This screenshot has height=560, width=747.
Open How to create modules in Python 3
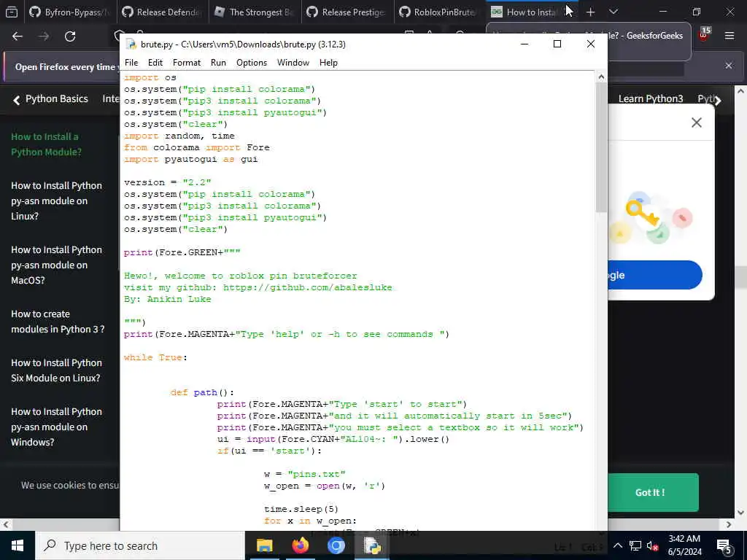point(57,322)
